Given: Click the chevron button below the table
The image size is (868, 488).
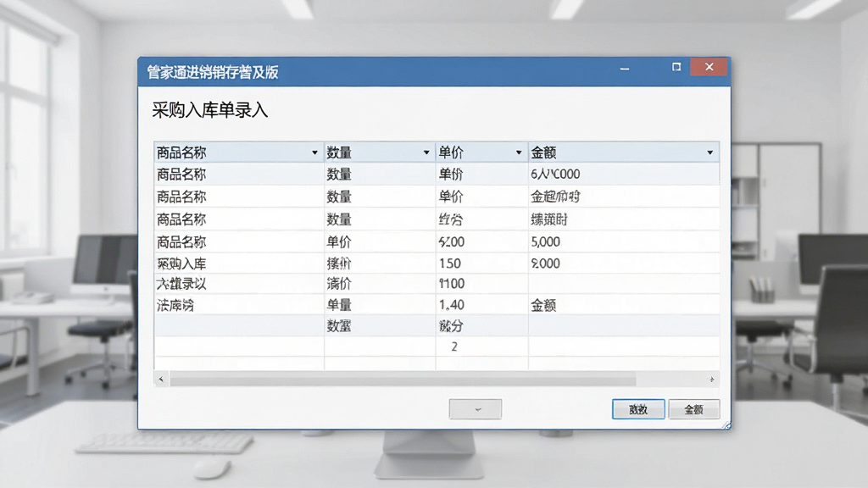Looking at the screenshot, I should (476, 409).
